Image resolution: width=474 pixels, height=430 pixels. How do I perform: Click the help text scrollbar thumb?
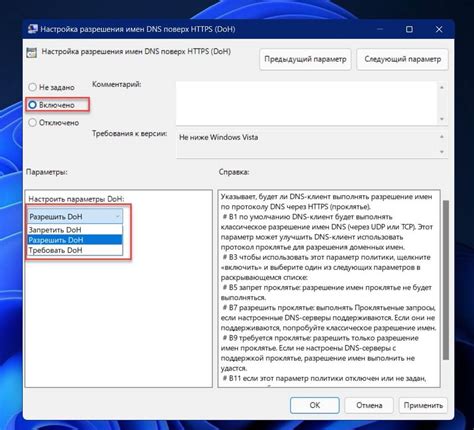coord(445,280)
